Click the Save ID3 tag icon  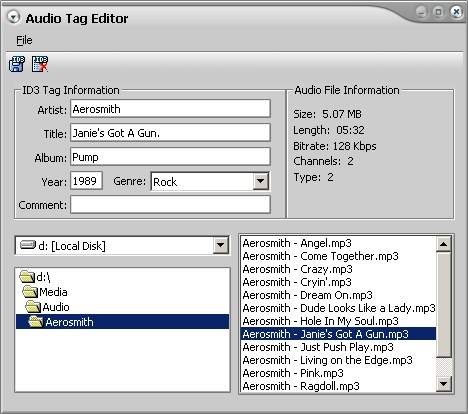(x=17, y=64)
